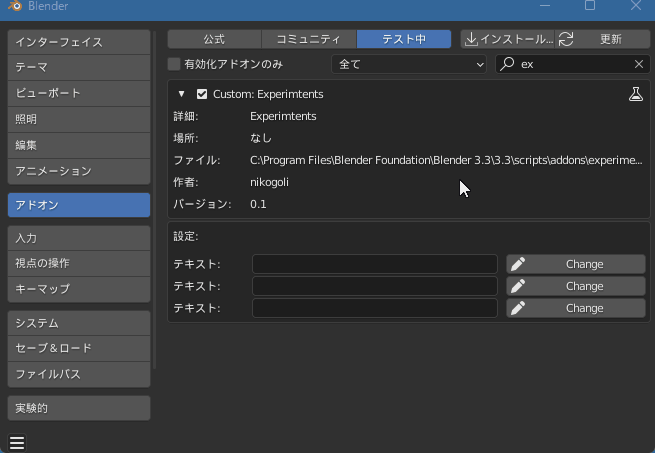Collapse the Custom: Experimtents addon details
The image size is (655, 453).
181,94
